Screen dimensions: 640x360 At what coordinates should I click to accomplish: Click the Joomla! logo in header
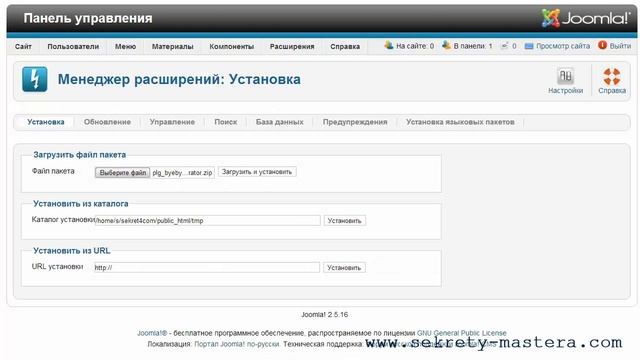pyautogui.click(x=585, y=18)
